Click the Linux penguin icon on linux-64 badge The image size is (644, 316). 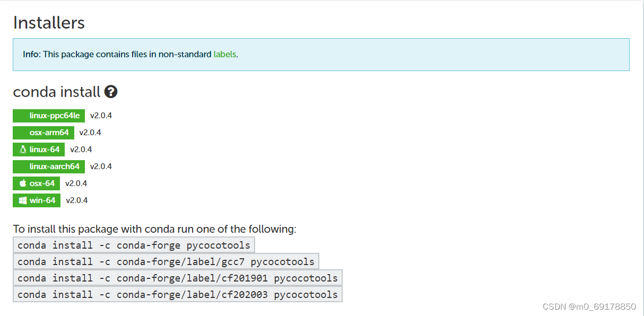(x=22, y=150)
